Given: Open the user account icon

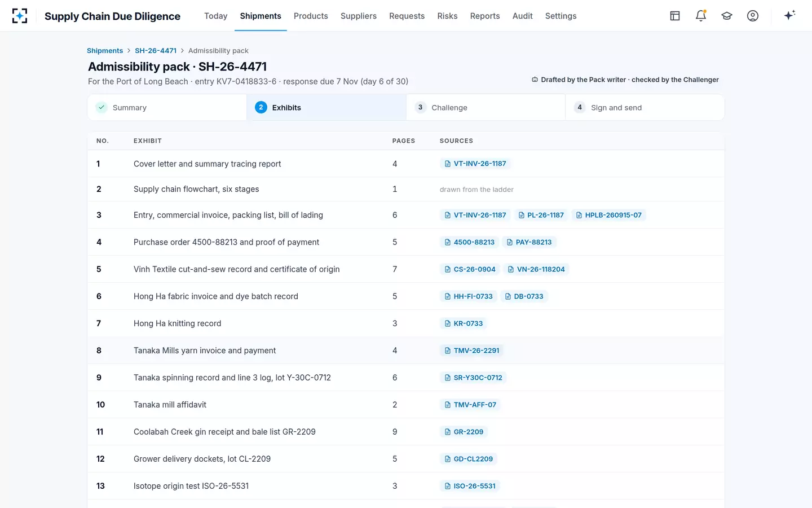Looking at the screenshot, I should coord(753,16).
